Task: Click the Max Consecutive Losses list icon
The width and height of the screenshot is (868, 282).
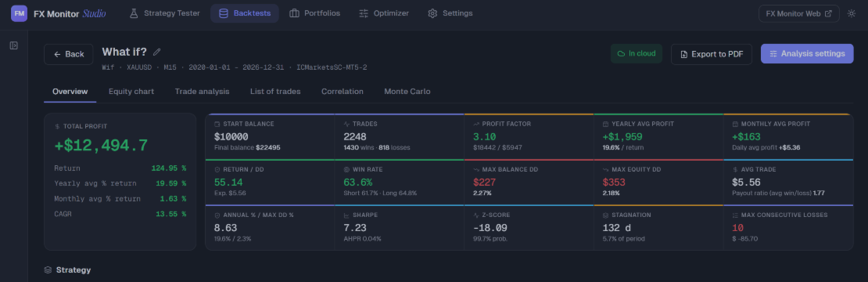Action: [735, 215]
